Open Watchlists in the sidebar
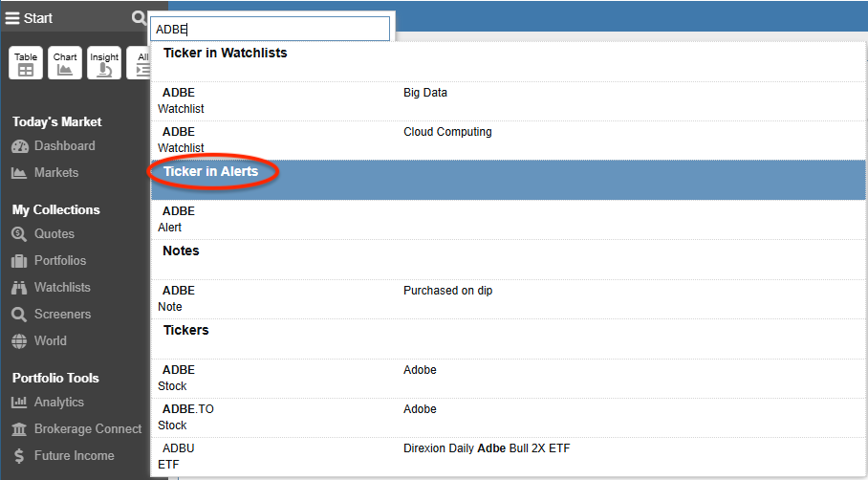 (51, 288)
